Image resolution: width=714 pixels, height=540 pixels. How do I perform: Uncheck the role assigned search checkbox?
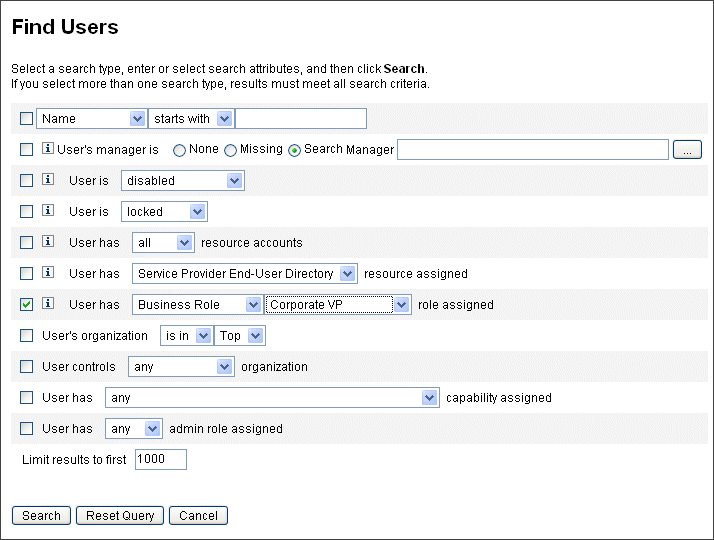click(27, 305)
